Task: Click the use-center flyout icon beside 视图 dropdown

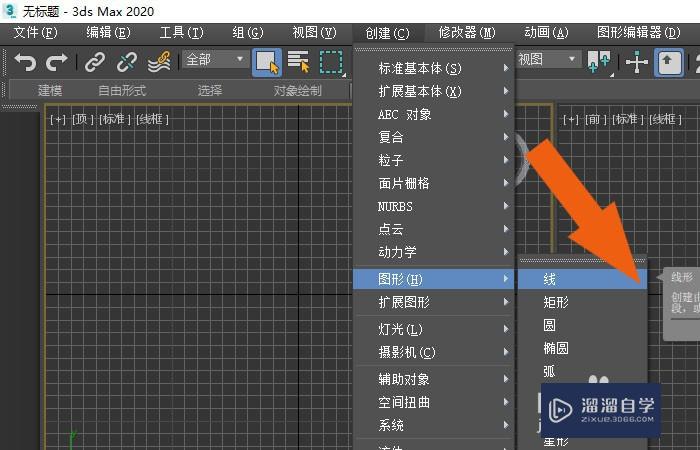Action: coord(600,62)
